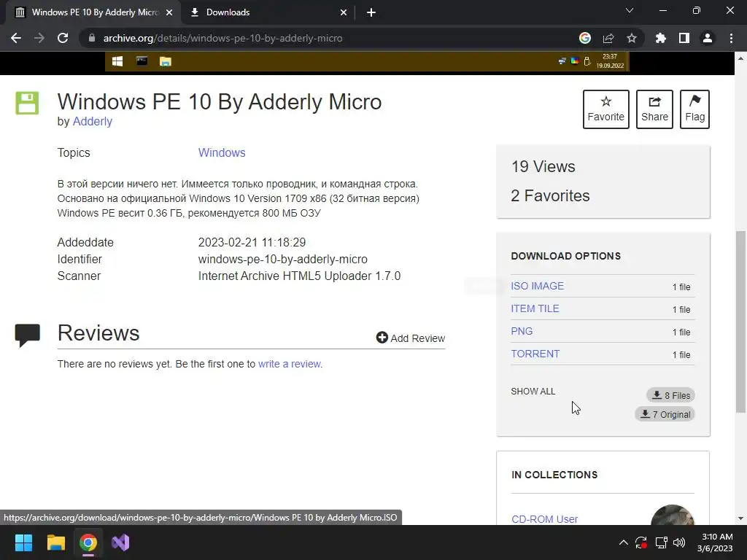Toggle the browser side panel icon
The image size is (747, 560).
(684, 38)
